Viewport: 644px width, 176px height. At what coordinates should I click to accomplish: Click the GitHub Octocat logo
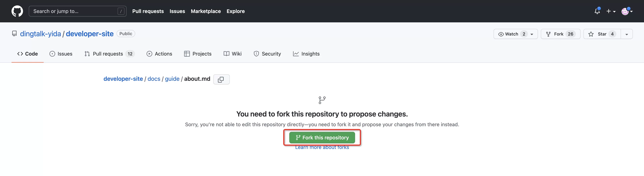tap(17, 11)
